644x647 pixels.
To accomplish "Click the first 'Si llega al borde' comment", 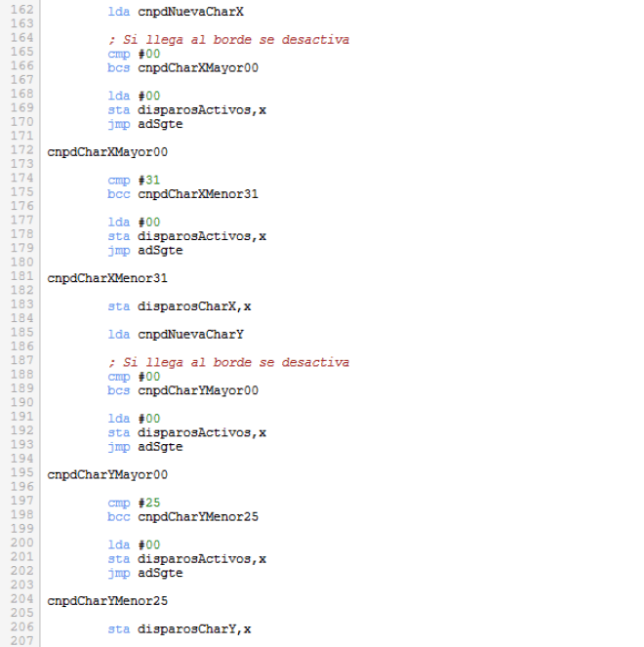I will tap(228, 40).
